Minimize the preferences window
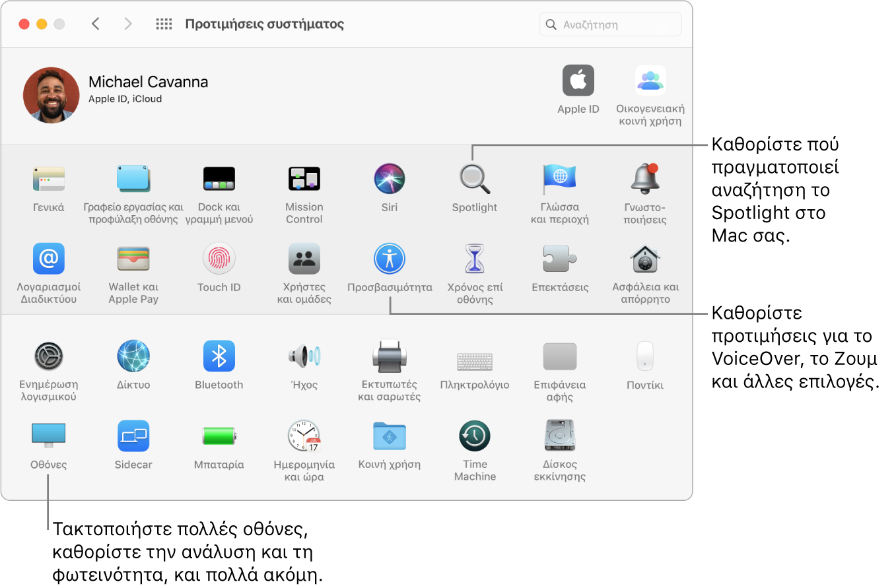 42,24
